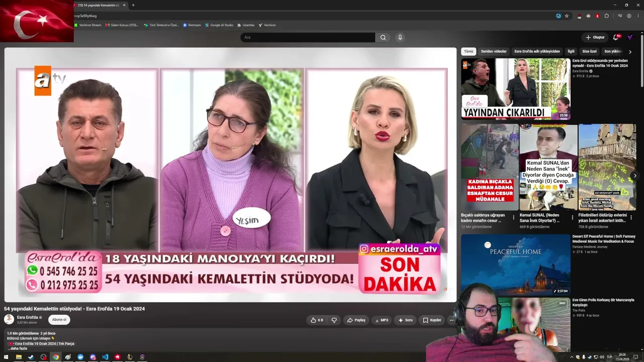The height and width of the screenshot is (362, 644).
Task: Open the Kadına bıçakla saldıran short thumbnail
Action: point(490,167)
